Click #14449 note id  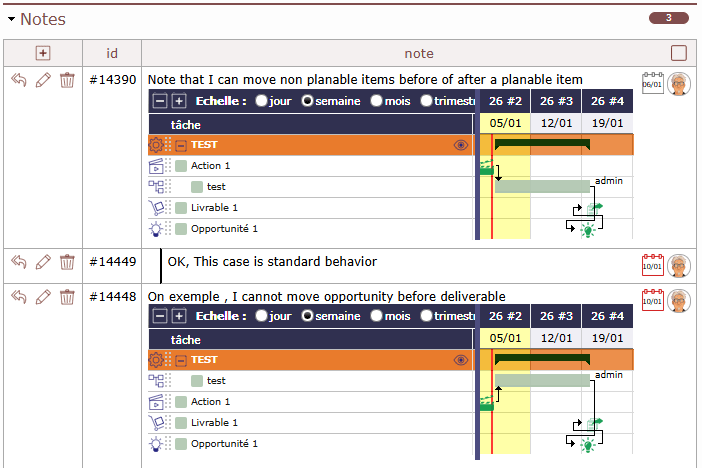pyautogui.click(x=112, y=262)
